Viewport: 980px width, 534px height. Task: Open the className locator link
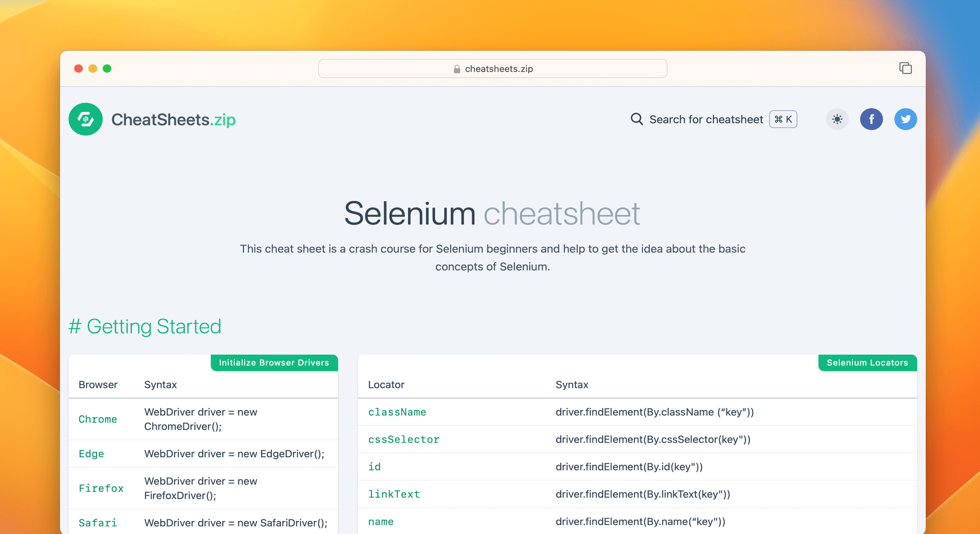(397, 412)
